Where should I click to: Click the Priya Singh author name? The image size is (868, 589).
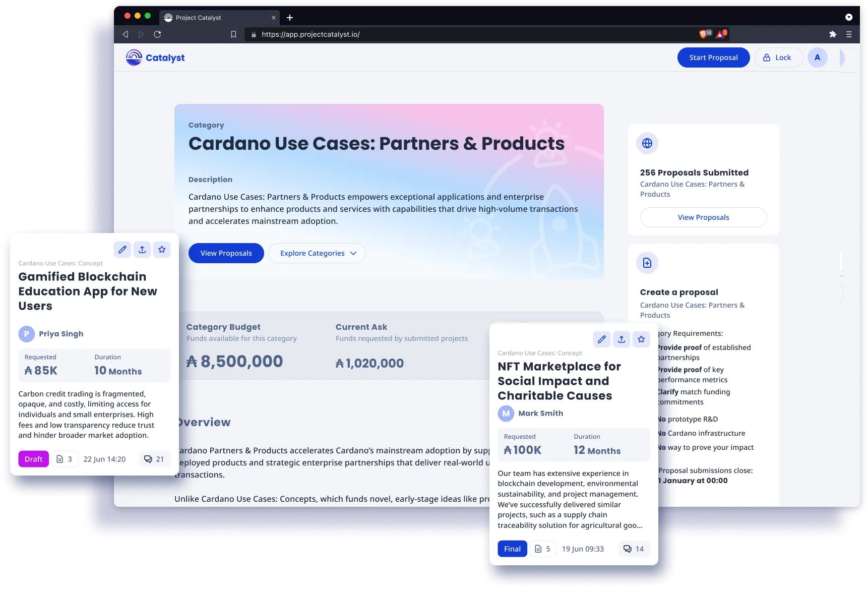coord(61,334)
